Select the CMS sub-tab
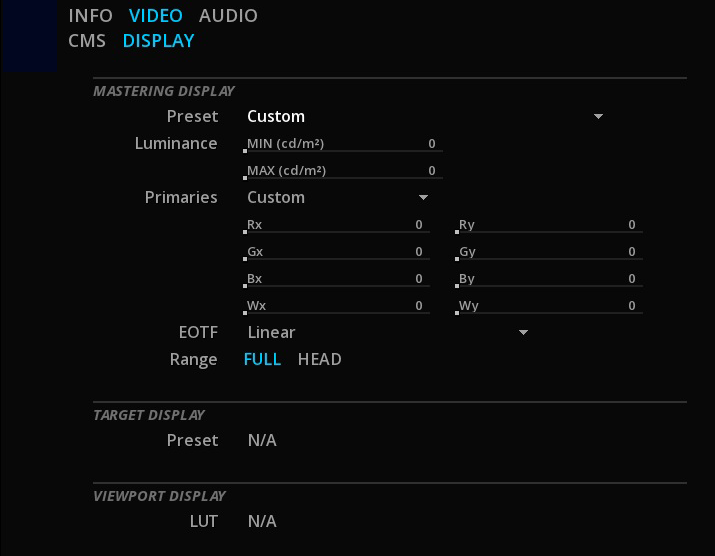715x556 pixels. click(87, 41)
